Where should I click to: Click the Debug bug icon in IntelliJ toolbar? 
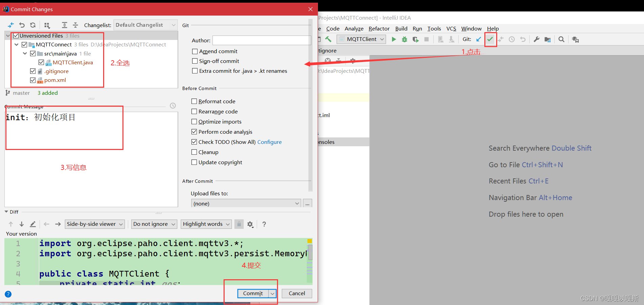[405, 39]
